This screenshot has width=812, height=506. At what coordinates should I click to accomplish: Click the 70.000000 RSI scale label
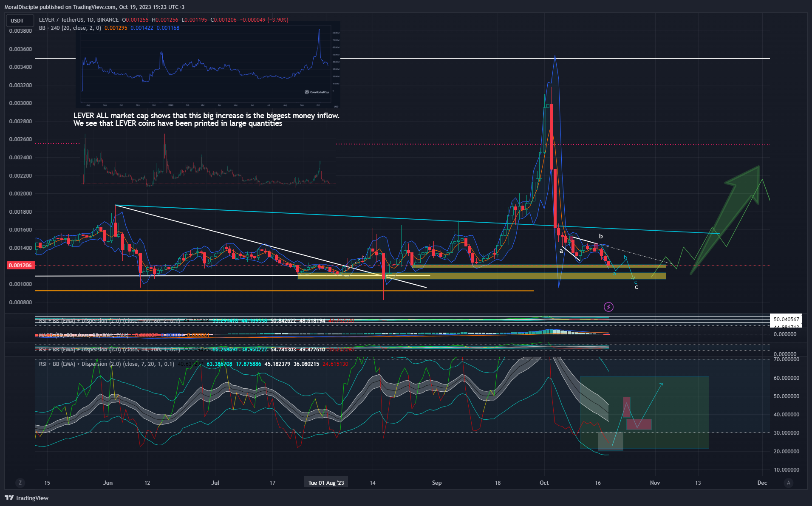click(x=787, y=359)
